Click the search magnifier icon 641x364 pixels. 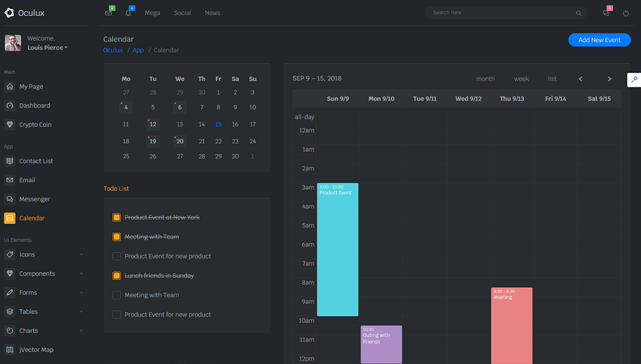click(x=579, y=13)
